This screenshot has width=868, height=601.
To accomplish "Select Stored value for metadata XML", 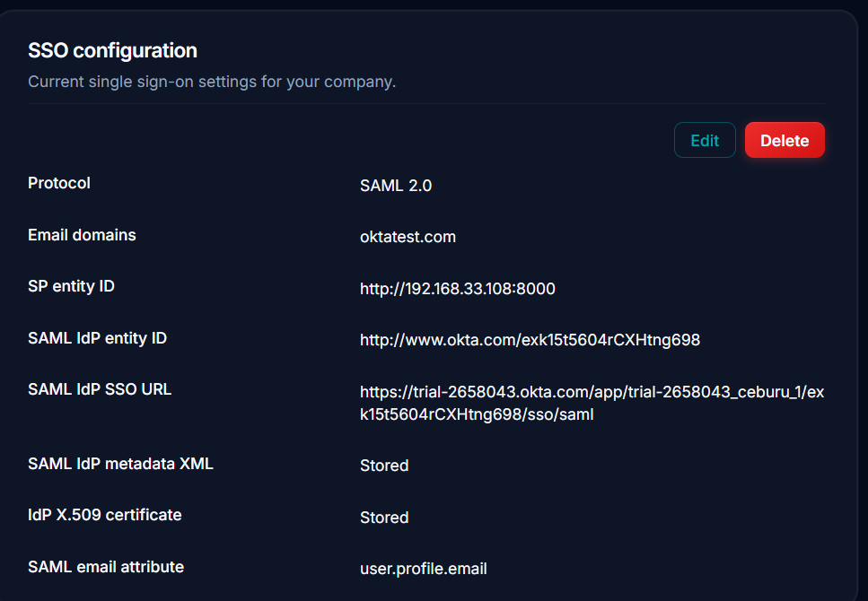I will pyautogui.click(x=384, y=466).
